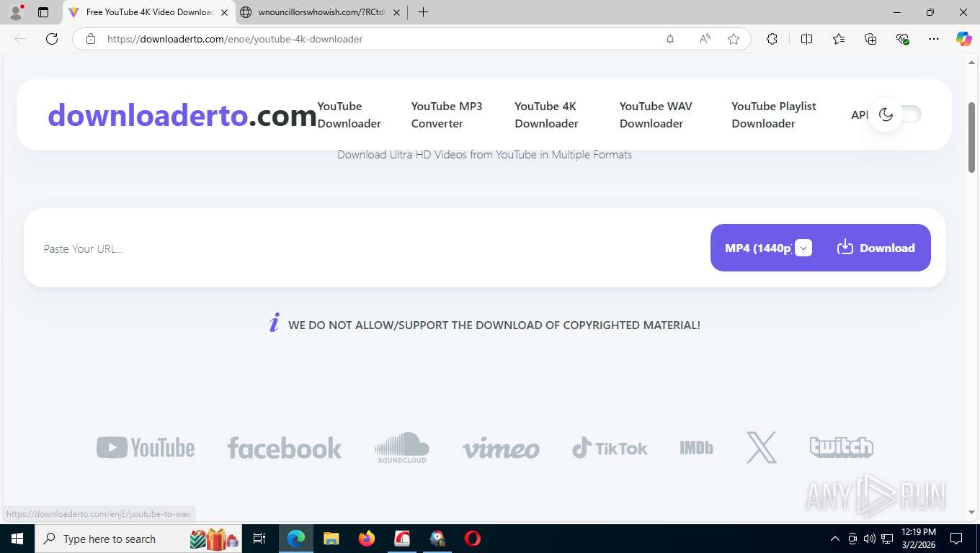Close the wnouncillorswhowish.com tab
Screen dimensions: 980x553
point(397,12)
